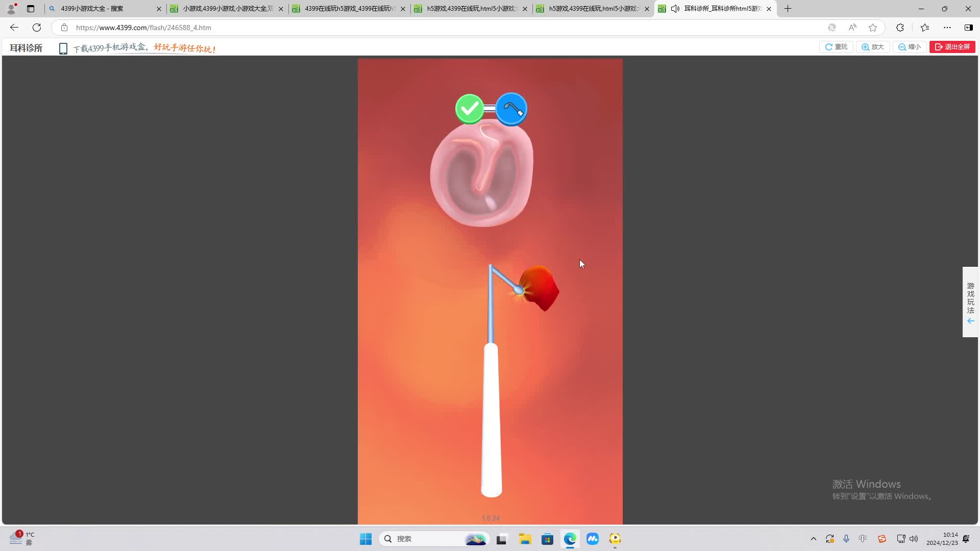This screenshot has width=980, height=551.
Task: Open the browser Settings and more menu
Action: click(x=947, y=28)
